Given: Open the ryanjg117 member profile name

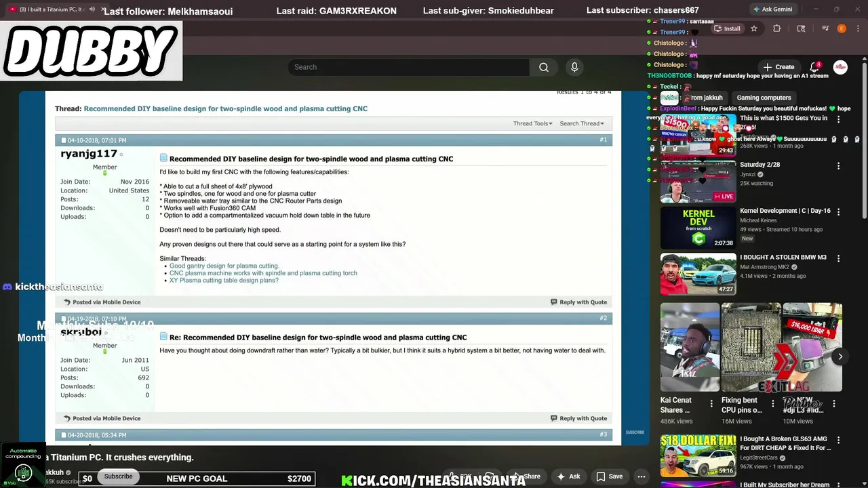Looking at the screenshot, I should pyautogui.click(x=89, y=154).
